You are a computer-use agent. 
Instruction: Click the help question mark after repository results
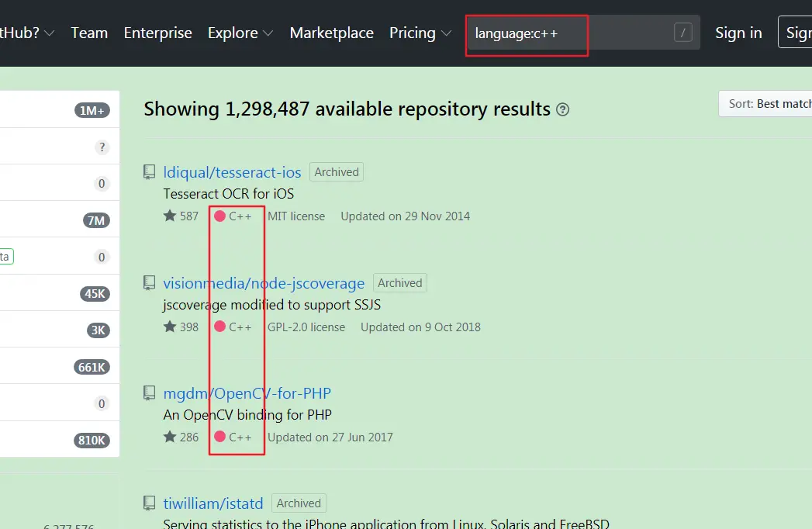(562, 109)
